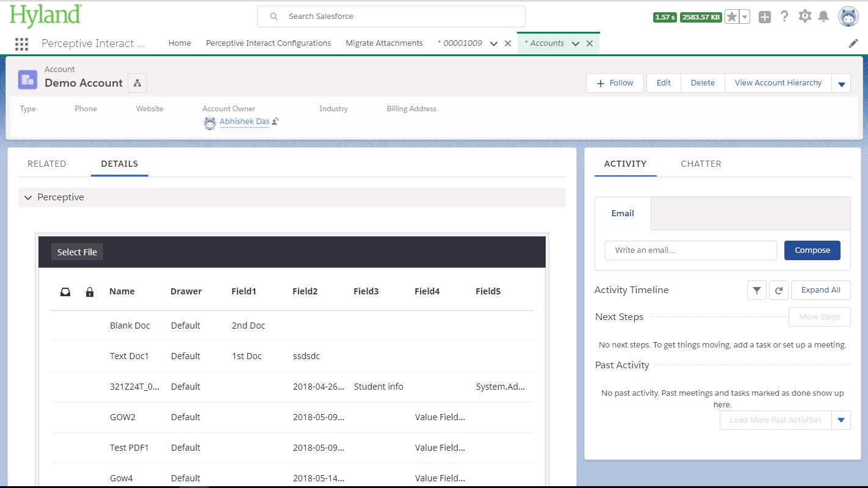Open the setup gear icon

click(805, 16)
